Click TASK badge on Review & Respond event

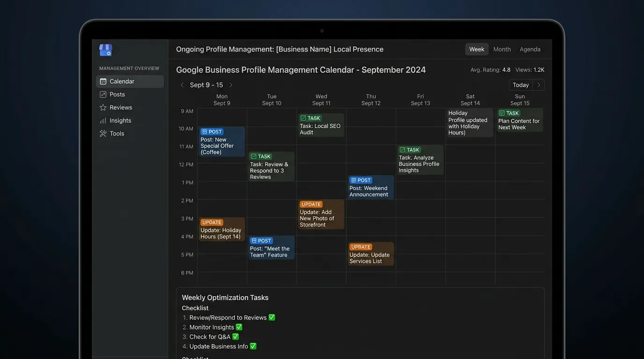pos(261,157)
